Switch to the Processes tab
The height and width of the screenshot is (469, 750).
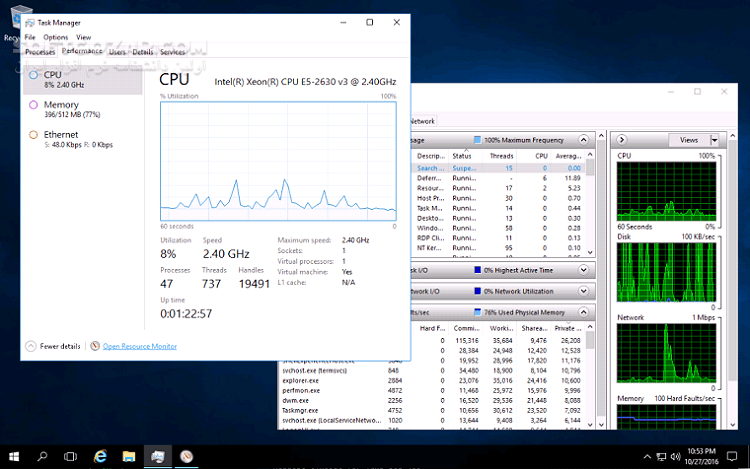(40, 52)
